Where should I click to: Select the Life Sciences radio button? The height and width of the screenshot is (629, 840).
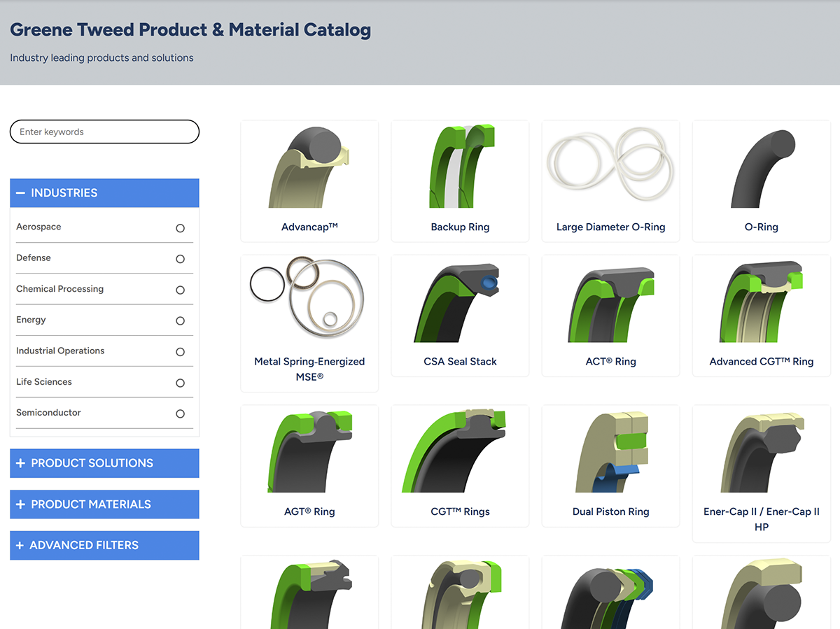[x=180, y=383]
